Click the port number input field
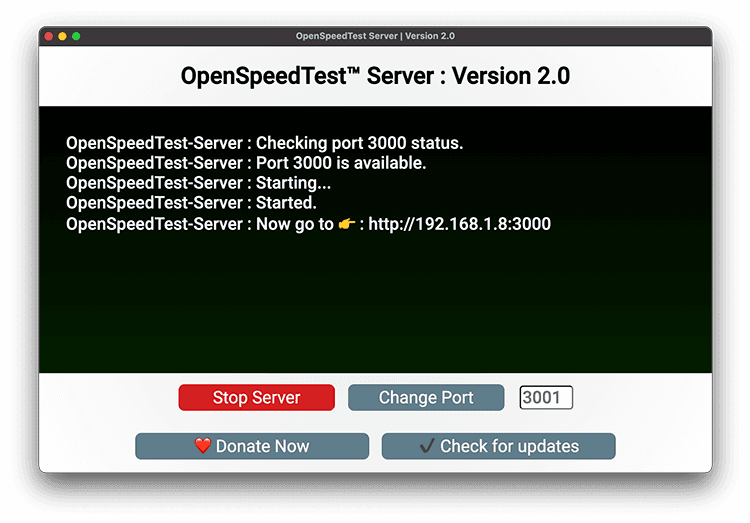Image resolution: width=750 pixels, height=523 pixels. 546,398
